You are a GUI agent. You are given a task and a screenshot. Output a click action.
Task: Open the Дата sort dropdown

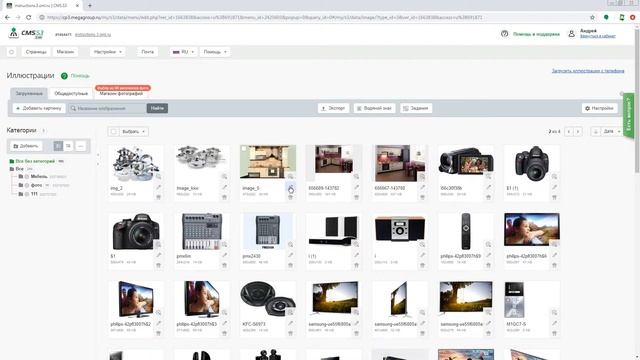611,131
